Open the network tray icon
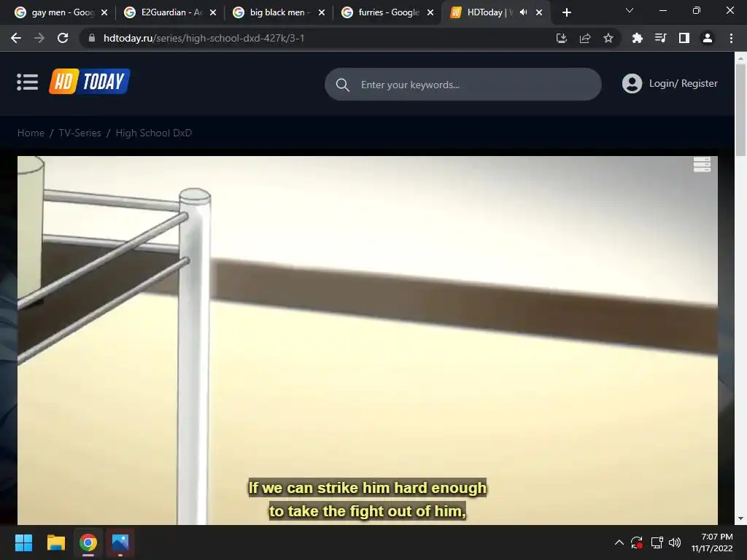The height and width of the screenshot is (560, 747). pos(657,542)
